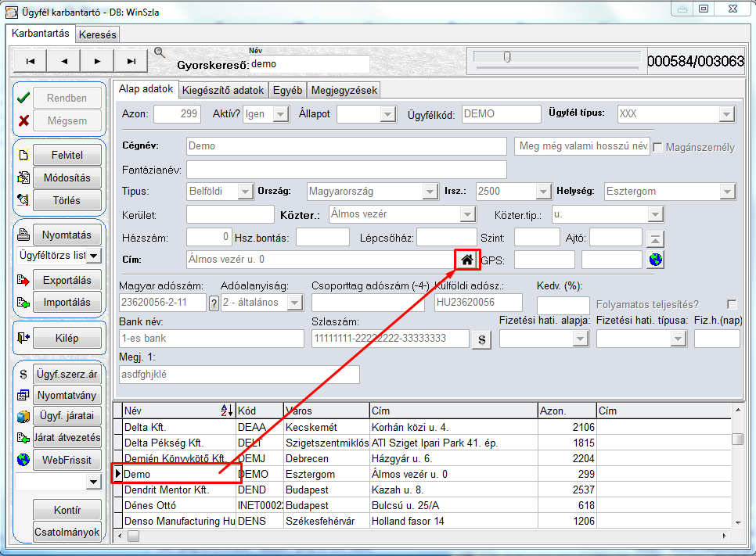Viewport: 756px width, 556px height.
Task: Jump to first record navigation arrow
Action: (31, 61)
